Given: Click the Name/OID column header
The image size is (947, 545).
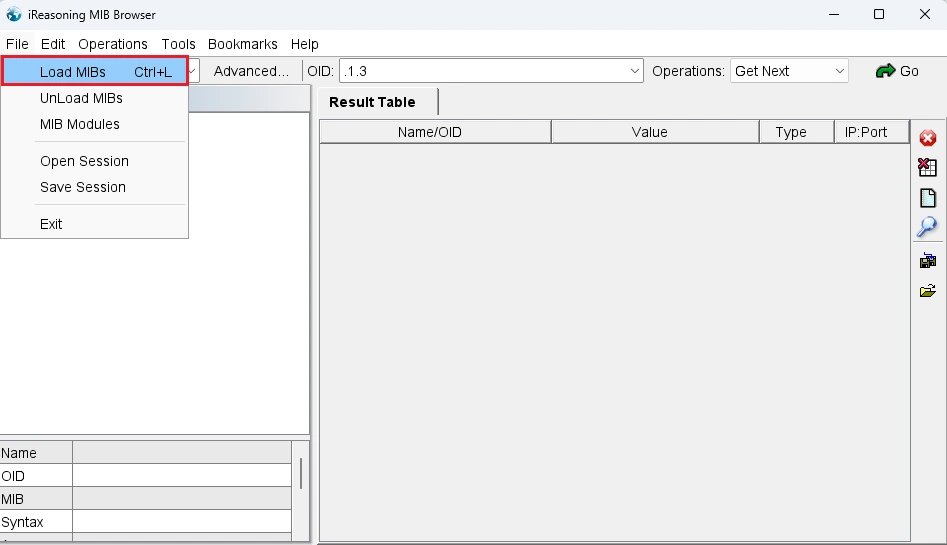Looking at the screenshot, I should [x=435, y=132].
